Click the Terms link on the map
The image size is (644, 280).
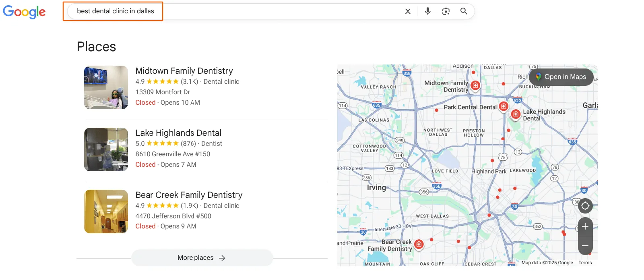pyautogui.click(x=585, y=263)
